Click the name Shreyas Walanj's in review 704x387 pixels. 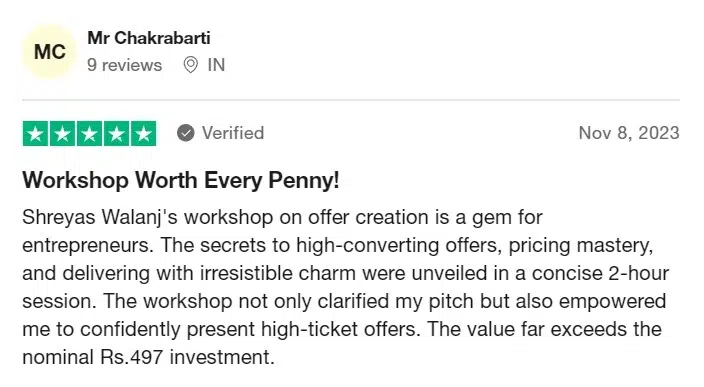point(100,217)
